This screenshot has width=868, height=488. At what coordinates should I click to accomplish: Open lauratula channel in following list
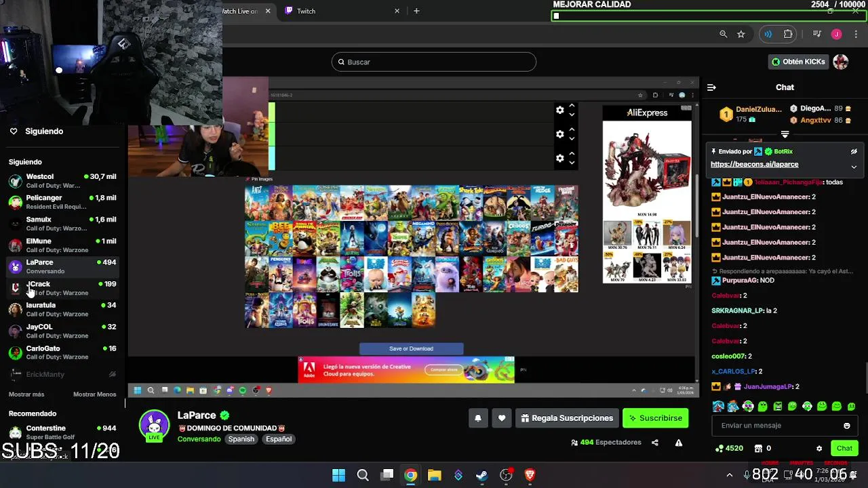[62, 310]
